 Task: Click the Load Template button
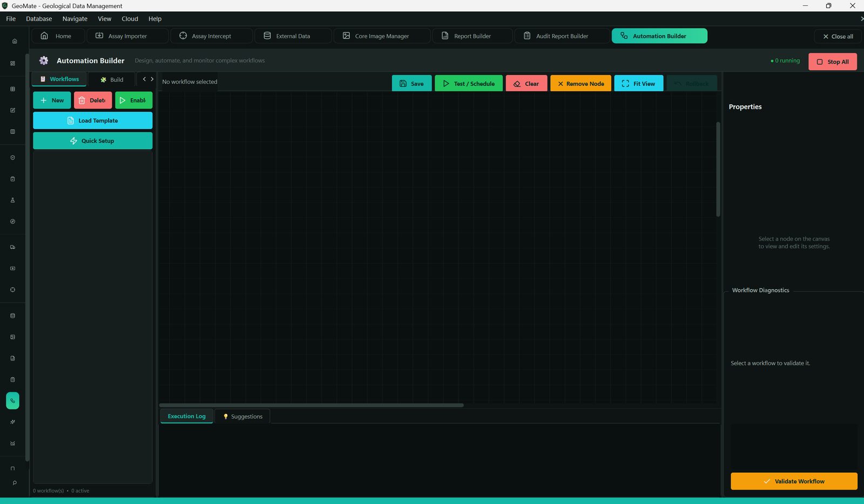pos(92,121)
